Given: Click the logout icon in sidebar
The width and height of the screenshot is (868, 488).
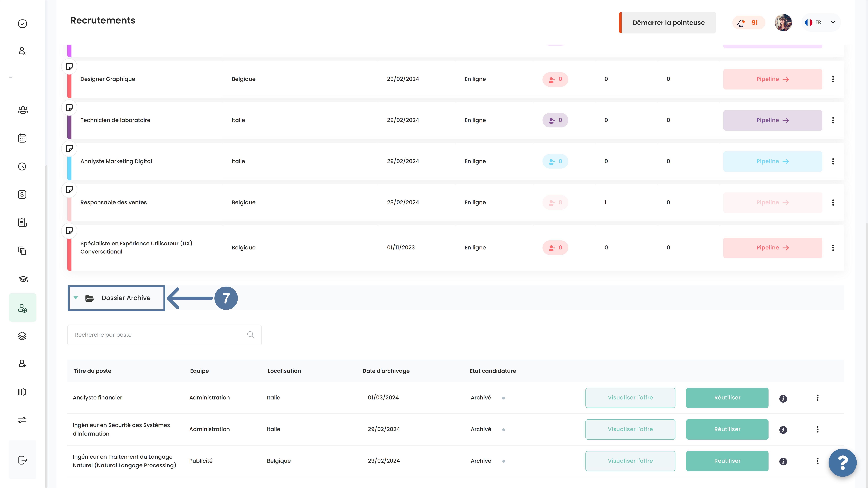Looking at the screenshot, I should [x=23, y=460].
